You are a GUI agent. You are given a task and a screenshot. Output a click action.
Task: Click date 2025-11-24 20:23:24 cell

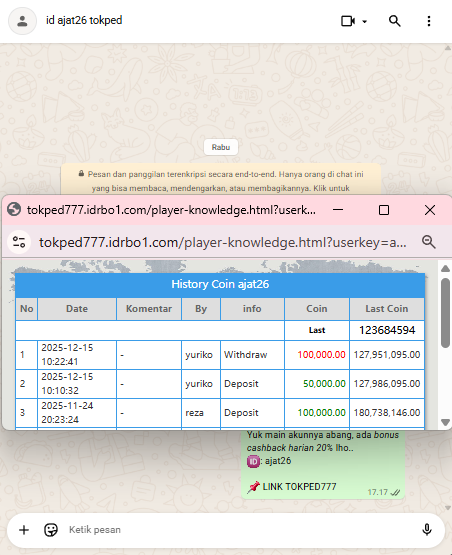pos(76,413)
